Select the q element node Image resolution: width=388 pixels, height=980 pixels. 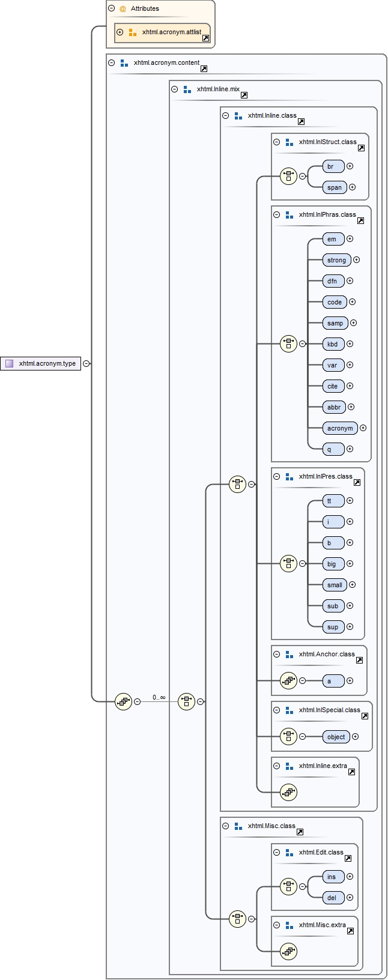point(333,449)
